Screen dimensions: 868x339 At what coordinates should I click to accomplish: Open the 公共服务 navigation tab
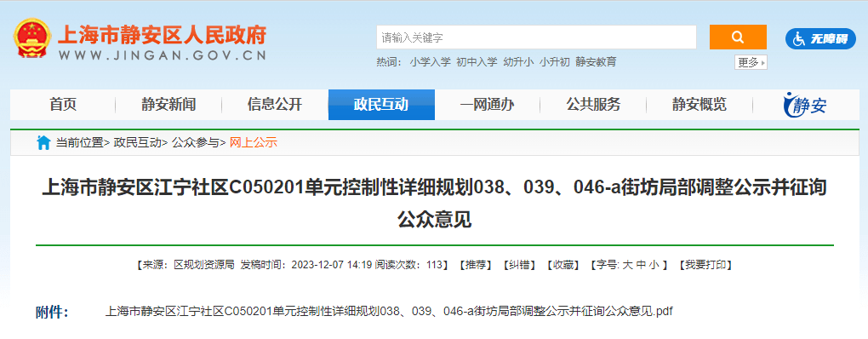pyautogui.click(x=593, y=104)
